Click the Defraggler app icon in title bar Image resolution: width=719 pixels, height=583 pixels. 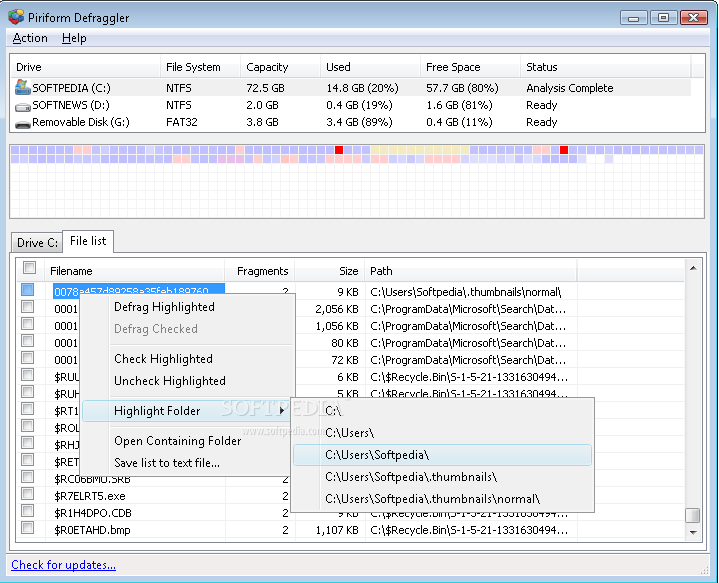pyautogui.click(x=16, y=17)
